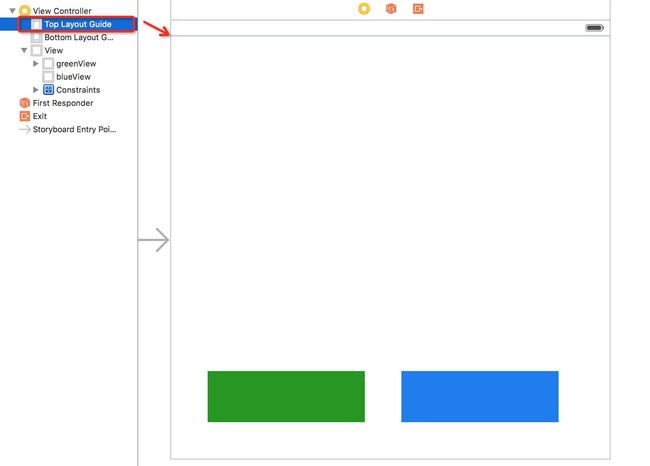Select the Storyboard Entry Poi... item

click(74, 129)
